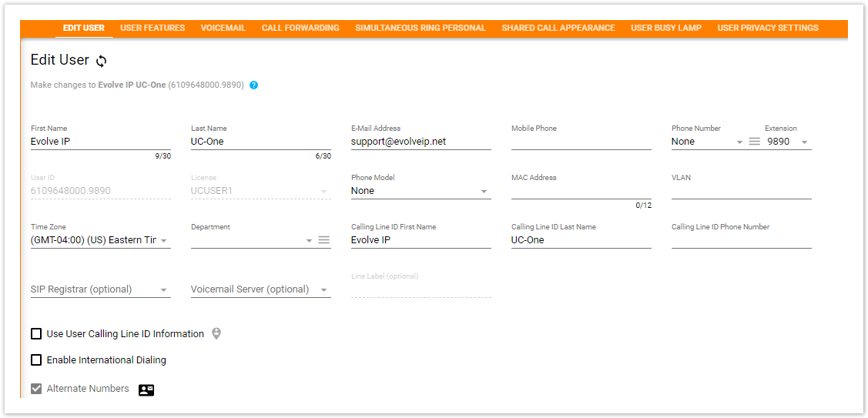Image resolution: width=868 pixels, height=418 pixels.
Task: Expand the Extension dropdown
Action: coord(804,142)
